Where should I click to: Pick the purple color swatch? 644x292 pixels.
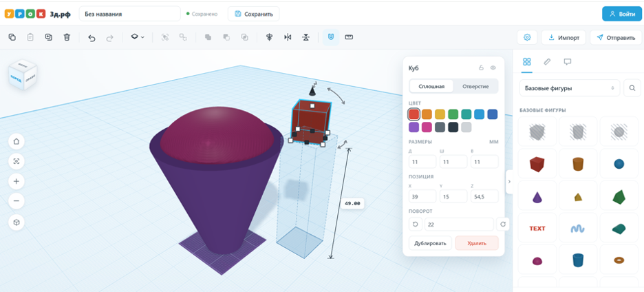coord(414,127)
